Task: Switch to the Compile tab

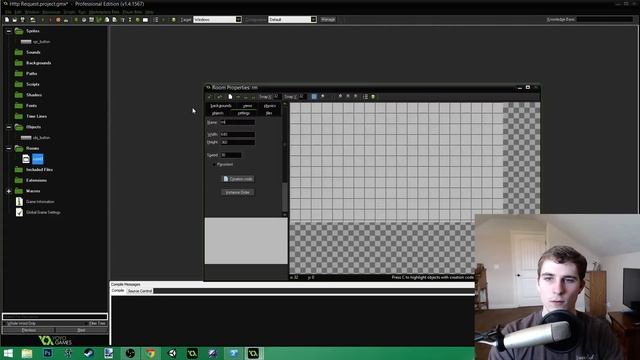Action: tap(118, 291)
